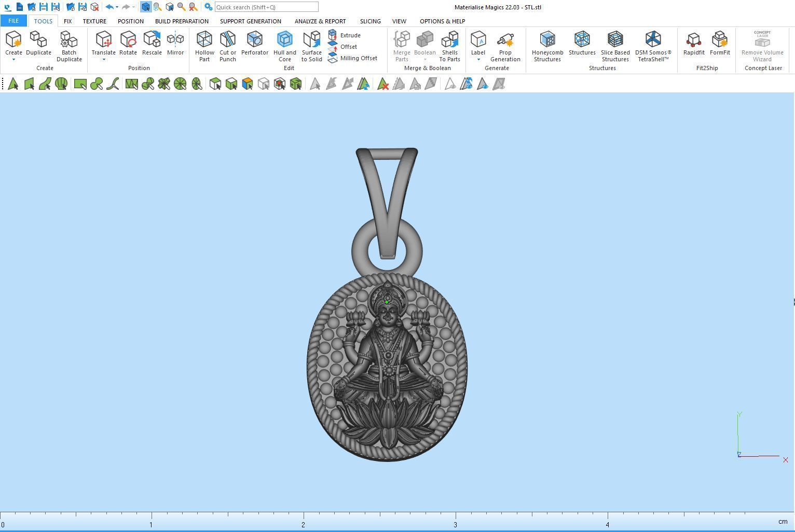Open DSM Somos TetraShell tool
Screen dimensions: 795x532
coord(653,46)
